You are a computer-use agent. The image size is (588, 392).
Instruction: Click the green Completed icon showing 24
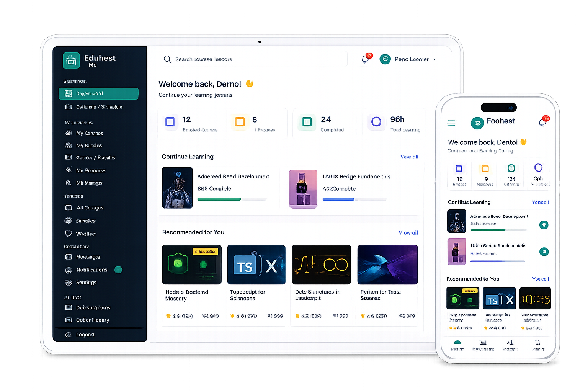pos(307,122)
